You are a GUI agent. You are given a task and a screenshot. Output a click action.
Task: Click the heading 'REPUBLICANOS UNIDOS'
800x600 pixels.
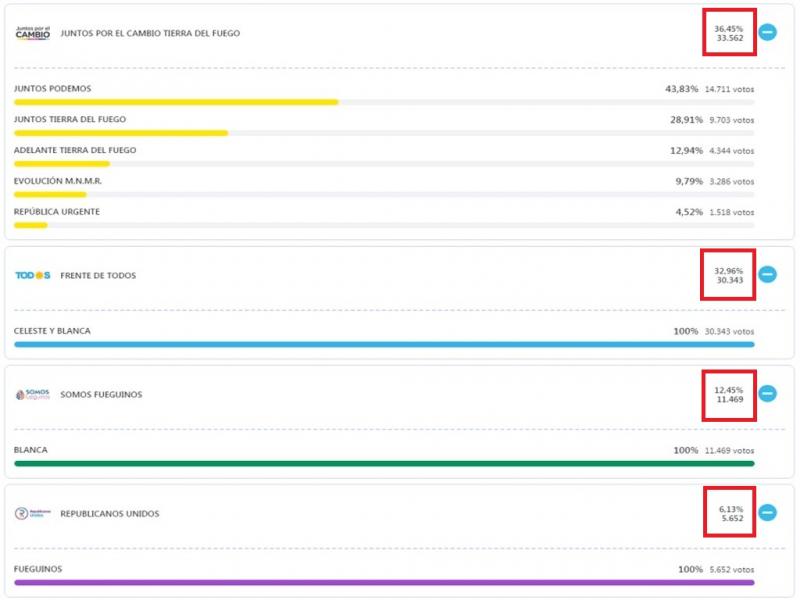[x=110, y=514]
